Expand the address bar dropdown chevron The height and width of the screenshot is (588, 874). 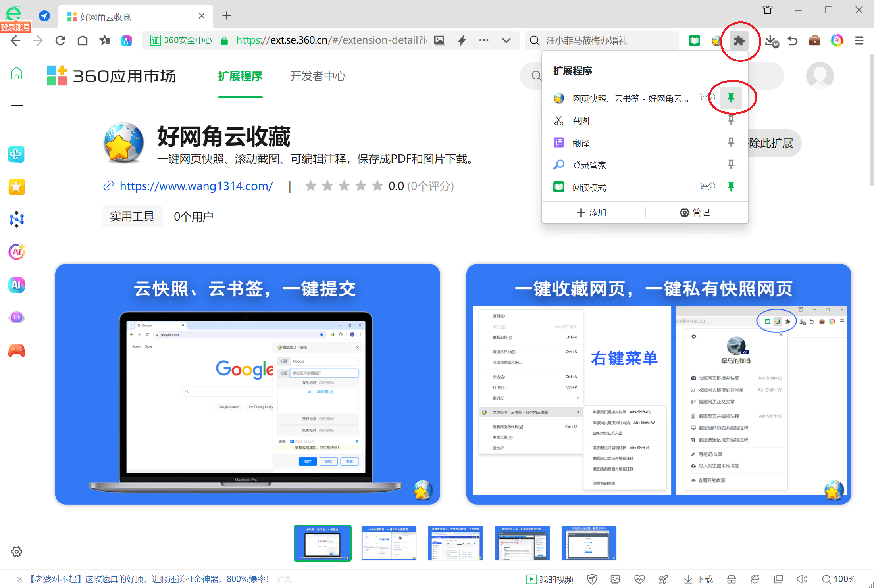coord(506,40)
